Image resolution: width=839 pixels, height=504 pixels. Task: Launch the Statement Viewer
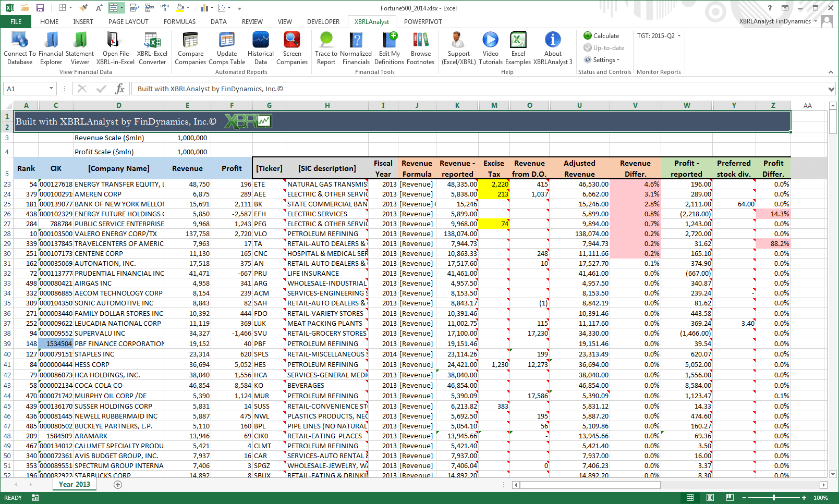[x=79, y=47]
